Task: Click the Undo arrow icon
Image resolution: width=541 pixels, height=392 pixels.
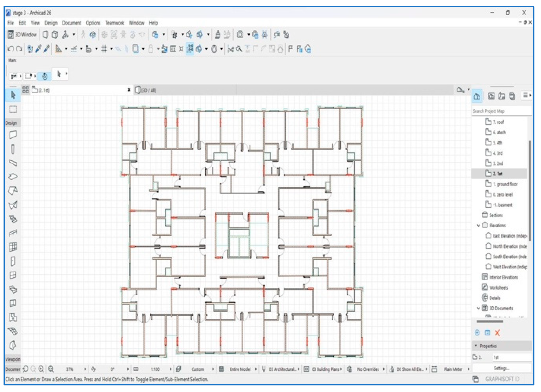Action: (x=11, y=49)
